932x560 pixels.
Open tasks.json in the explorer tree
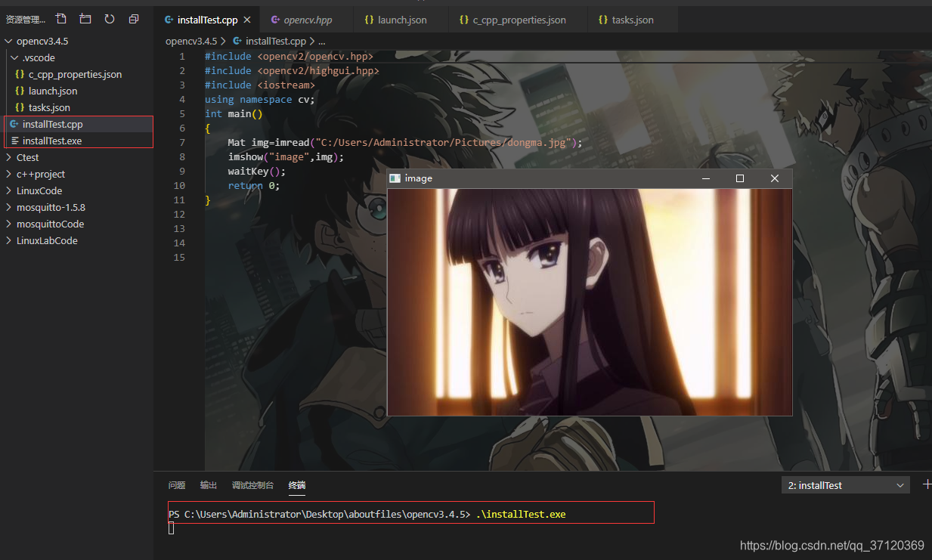[49, 107]
